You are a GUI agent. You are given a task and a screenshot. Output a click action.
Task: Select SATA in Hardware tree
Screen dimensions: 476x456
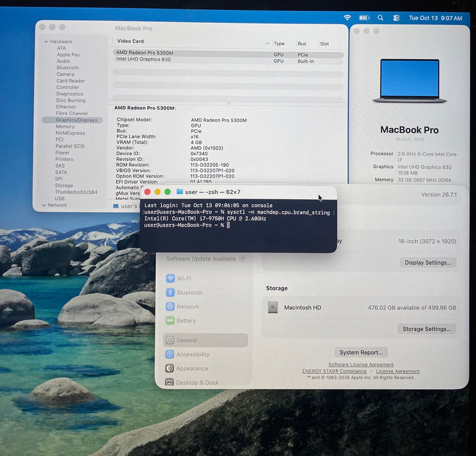point(61,172)
